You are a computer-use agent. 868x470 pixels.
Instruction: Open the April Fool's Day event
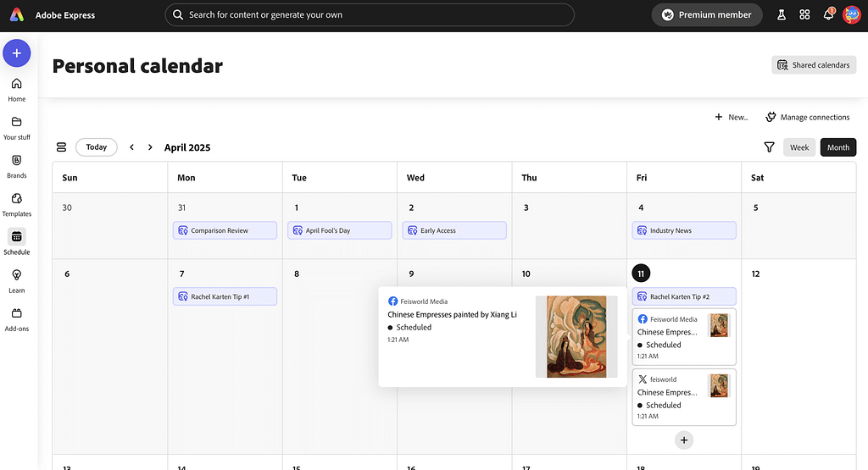339,230
